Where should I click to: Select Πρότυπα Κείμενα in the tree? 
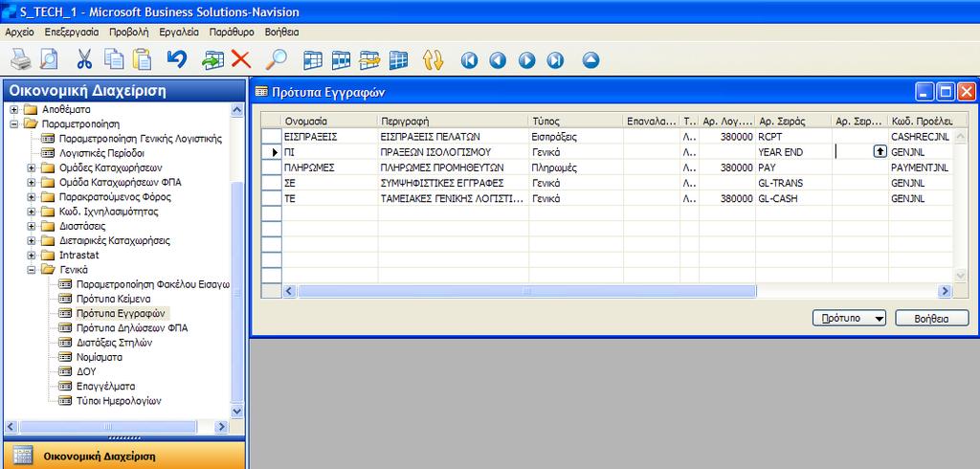[113, 299]
